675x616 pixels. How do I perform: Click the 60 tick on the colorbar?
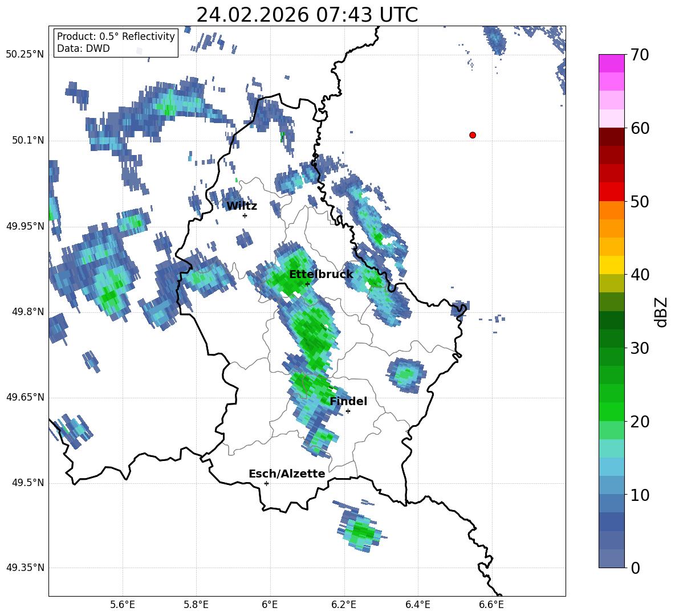[640, 128]
